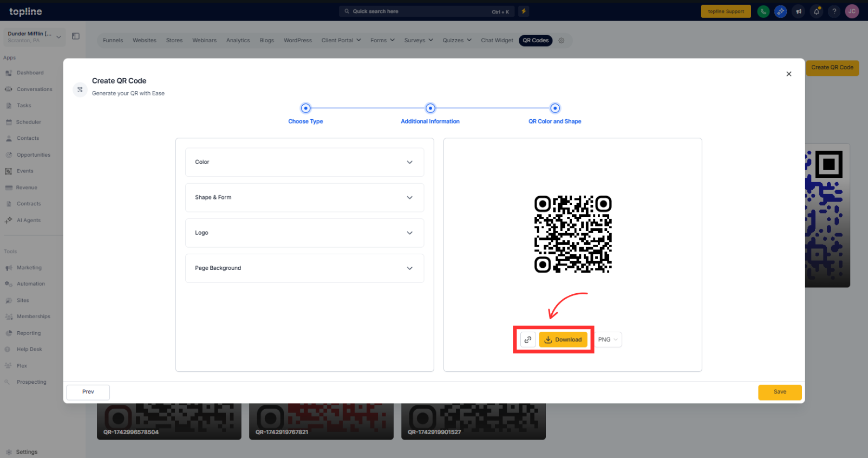Click the Events sidebar icon
This screenshot has width=868, height=458.
[9, 171]
